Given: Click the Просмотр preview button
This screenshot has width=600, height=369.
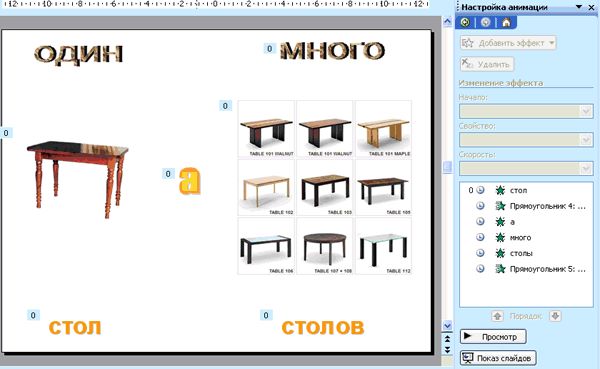Looking at the screenshot, I should pyautogui.click(x=493, y=336).
